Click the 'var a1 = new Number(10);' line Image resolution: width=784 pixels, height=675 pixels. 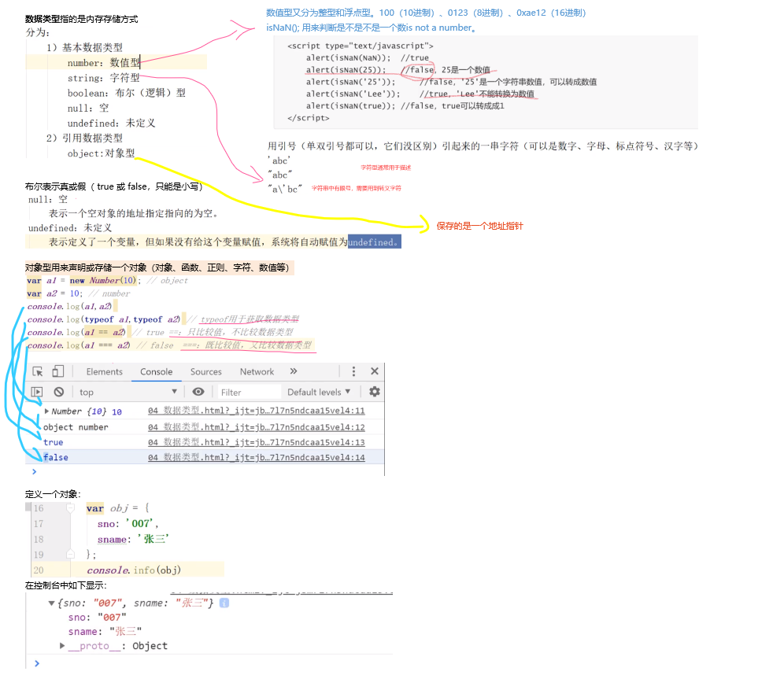coord(84,280)
